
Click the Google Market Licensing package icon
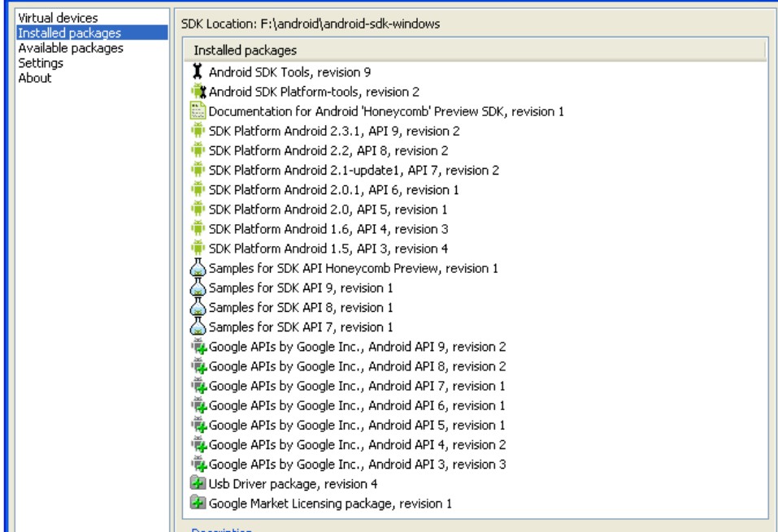(198, 504)
